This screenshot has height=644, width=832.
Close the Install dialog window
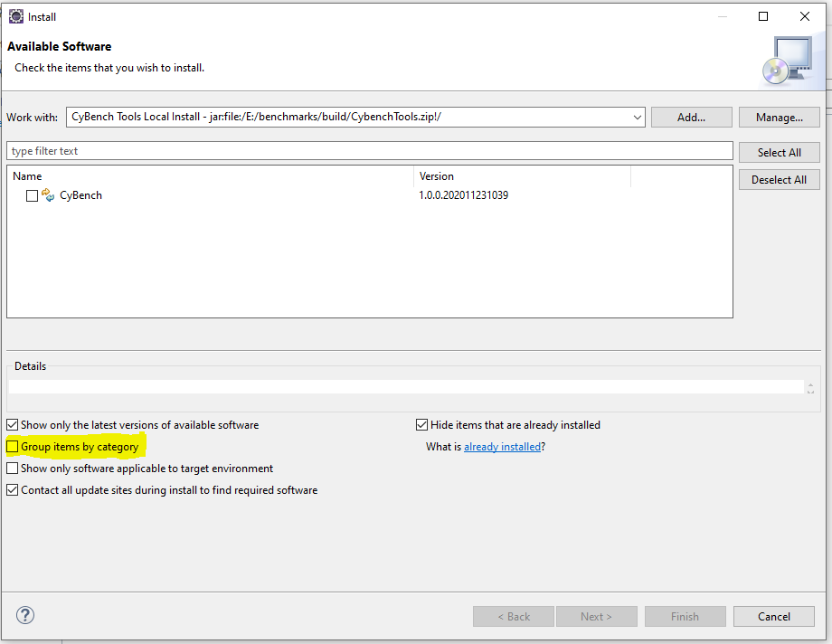pos(804,16)
